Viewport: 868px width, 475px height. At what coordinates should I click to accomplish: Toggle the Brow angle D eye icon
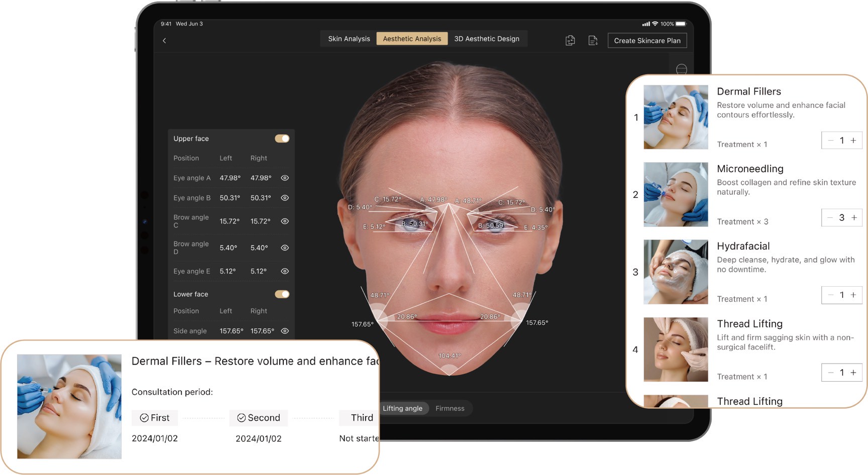pyautogui.click(x=285, y=248)
